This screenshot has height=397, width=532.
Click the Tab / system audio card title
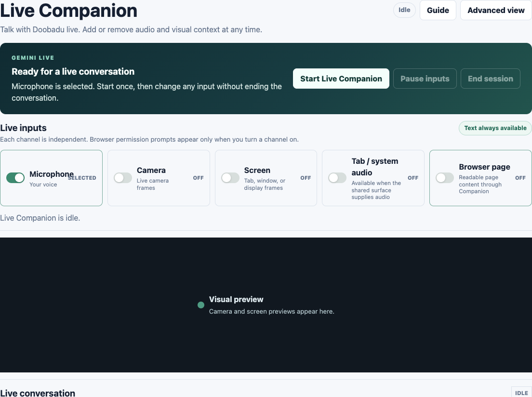pos(375,167)
